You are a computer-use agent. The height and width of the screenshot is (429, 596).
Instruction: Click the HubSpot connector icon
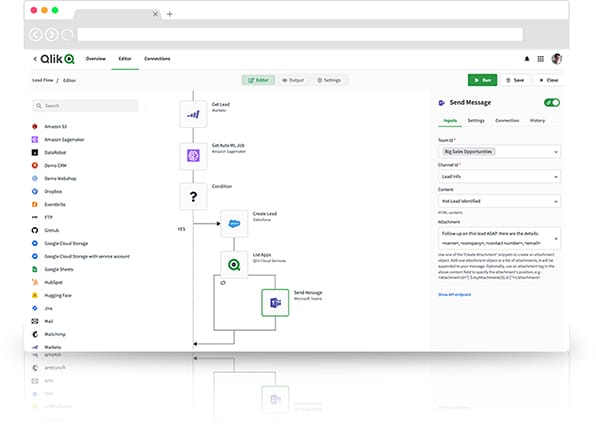pyautogui.click(x=35, y=282)
